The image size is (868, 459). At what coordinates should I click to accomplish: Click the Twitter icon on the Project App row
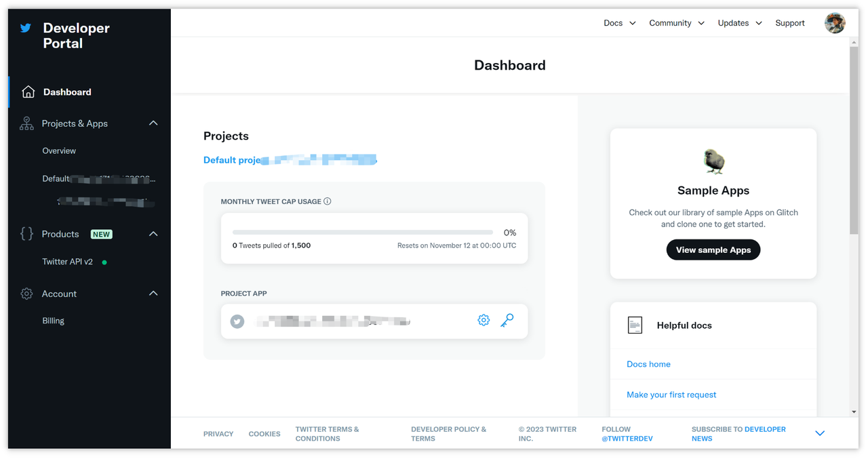point(237,321)
